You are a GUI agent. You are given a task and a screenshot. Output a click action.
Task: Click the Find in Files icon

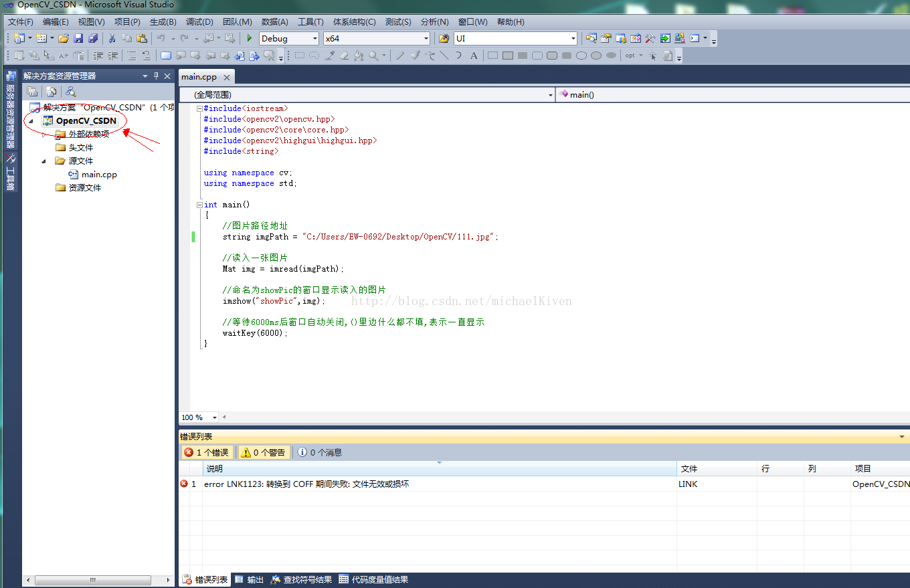(x=444, y=38)
